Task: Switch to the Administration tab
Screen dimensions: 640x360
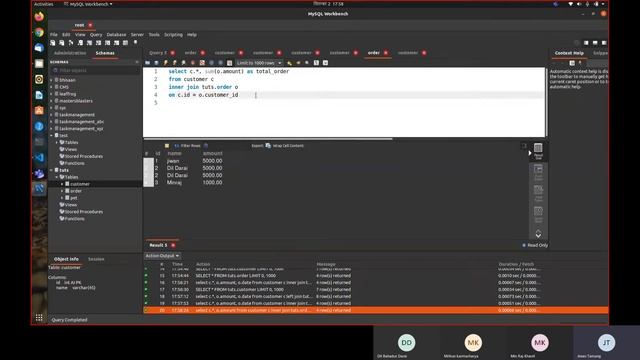Action: tap(70, 53)
